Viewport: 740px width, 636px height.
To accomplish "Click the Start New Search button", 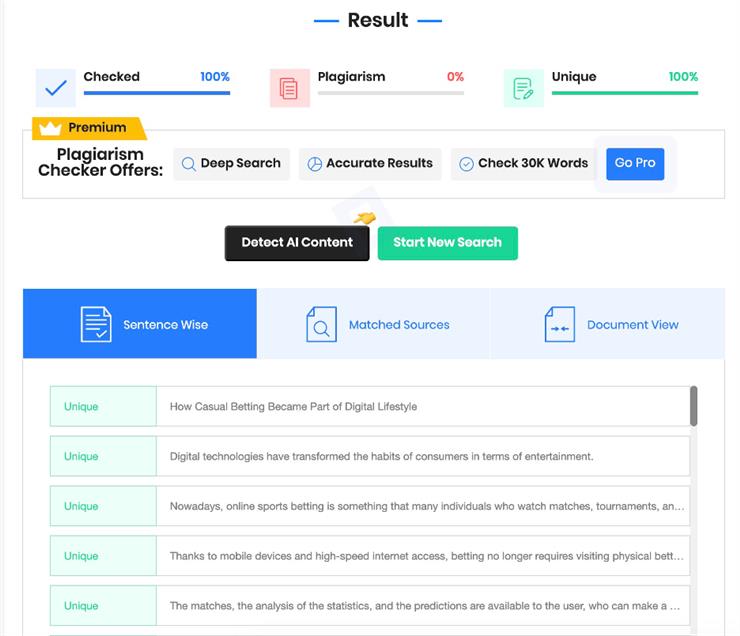I will click(x=447, y=243).
